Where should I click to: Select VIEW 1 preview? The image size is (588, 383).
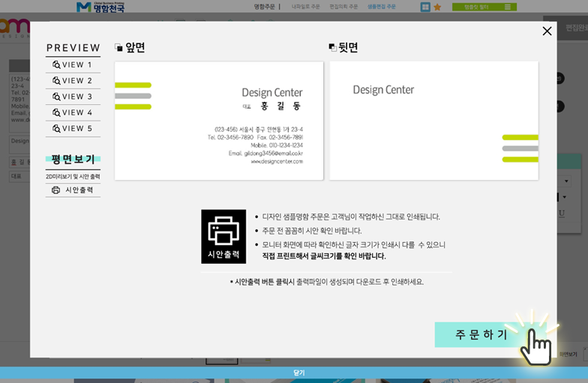coord(73,64)
